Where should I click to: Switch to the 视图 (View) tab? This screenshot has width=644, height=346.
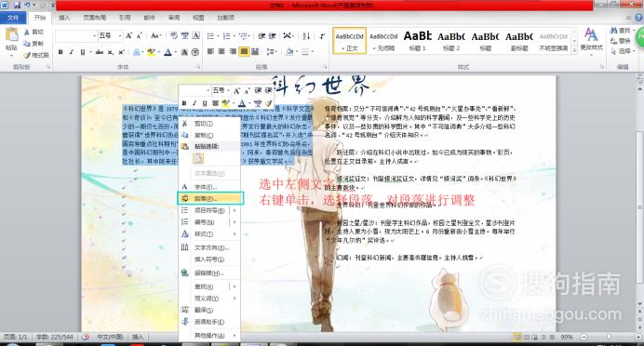click(x=198, y=18)
